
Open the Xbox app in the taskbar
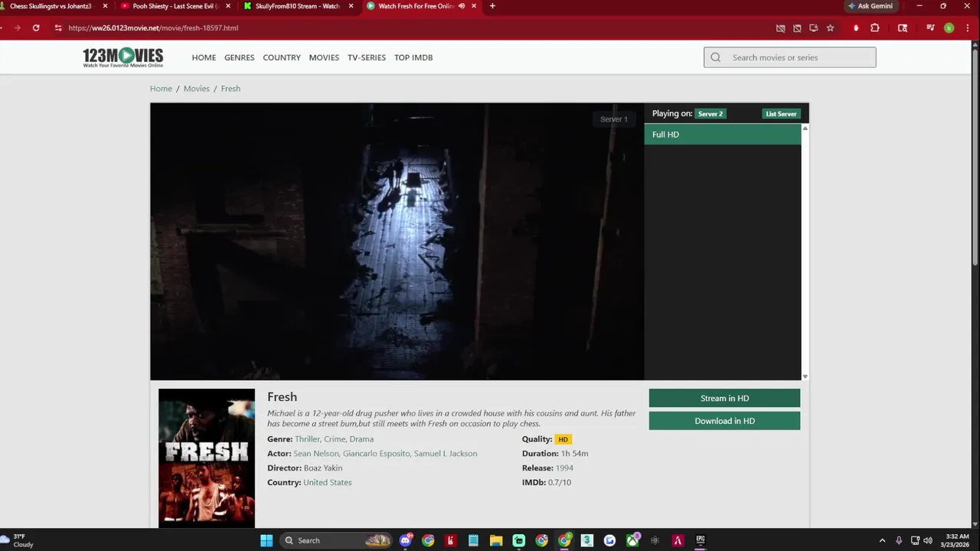632,540
